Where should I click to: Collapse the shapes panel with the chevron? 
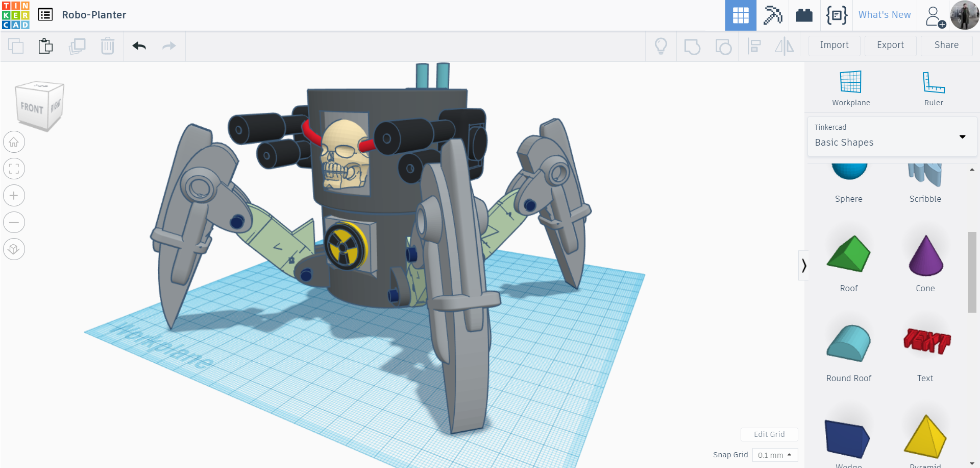coord(803,265)
